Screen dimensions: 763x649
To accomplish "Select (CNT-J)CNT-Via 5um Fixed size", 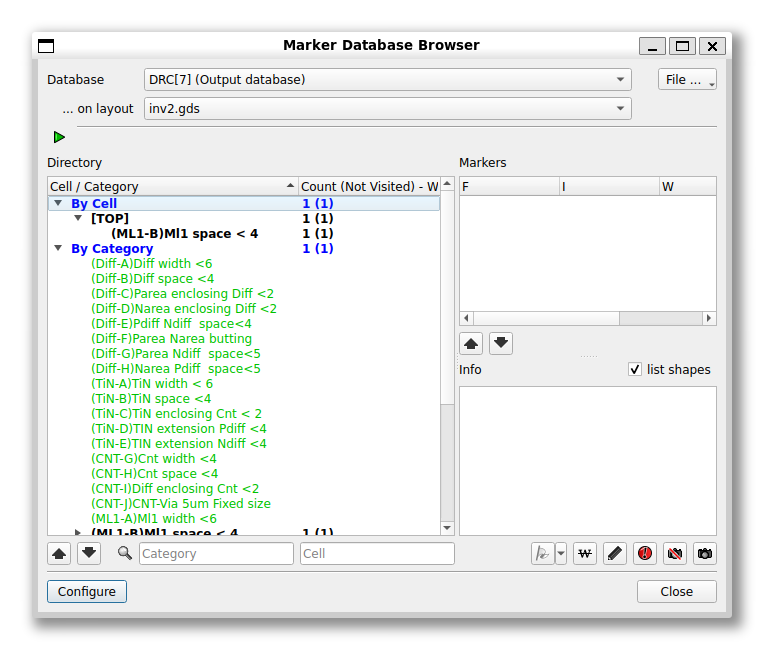I will 181,504.
